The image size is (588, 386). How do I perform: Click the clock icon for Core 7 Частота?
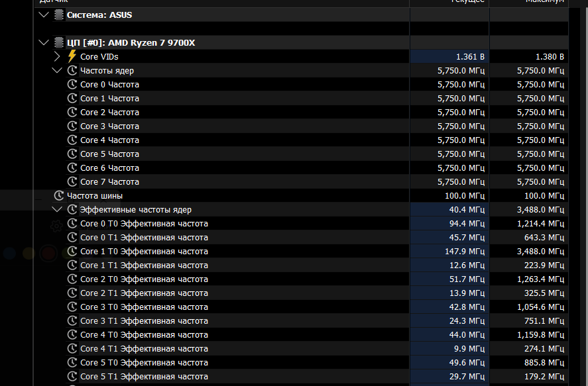tap(72, 181)
